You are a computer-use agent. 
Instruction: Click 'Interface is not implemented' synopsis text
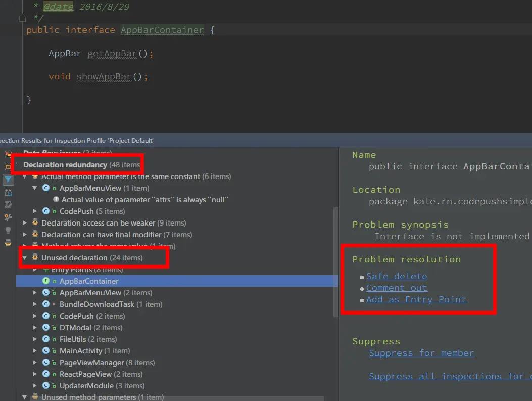452,236
